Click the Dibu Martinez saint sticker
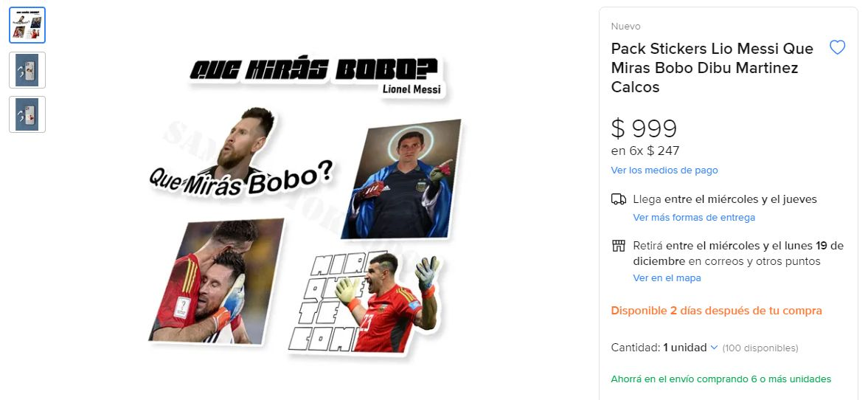 [x=402, y=179]
